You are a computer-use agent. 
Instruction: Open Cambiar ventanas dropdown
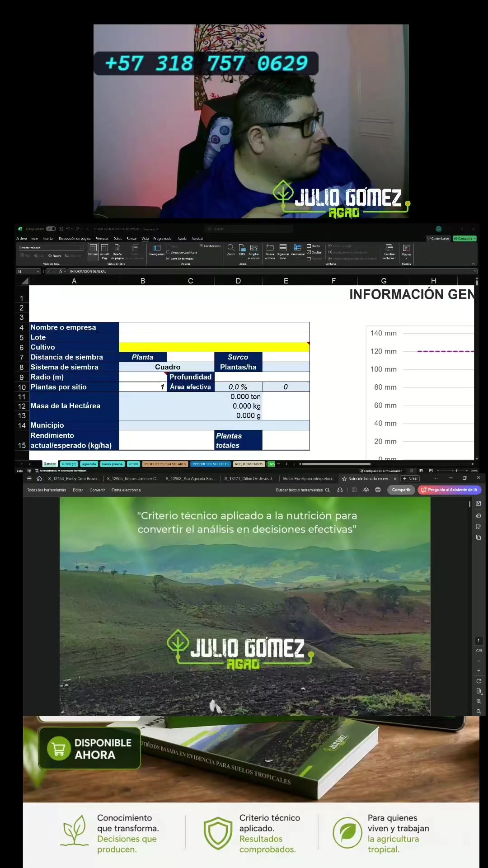tap(389, 252)
